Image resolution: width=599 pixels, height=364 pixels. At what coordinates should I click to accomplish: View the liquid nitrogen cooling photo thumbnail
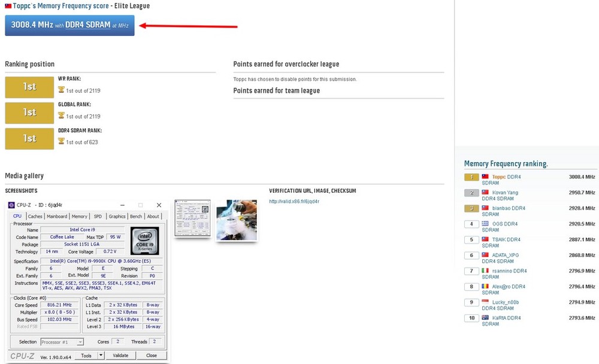point(237,220)
